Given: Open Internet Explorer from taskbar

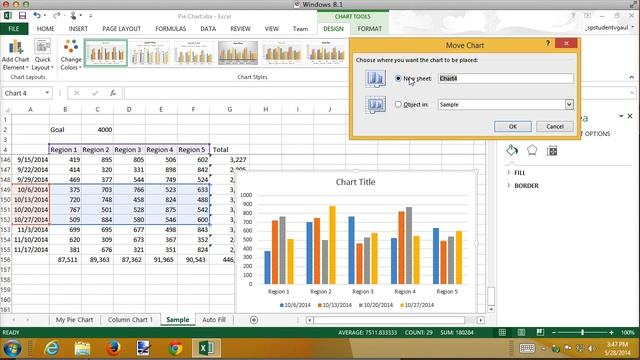Looking at the screenshot, I should click(x=51, y=348).
